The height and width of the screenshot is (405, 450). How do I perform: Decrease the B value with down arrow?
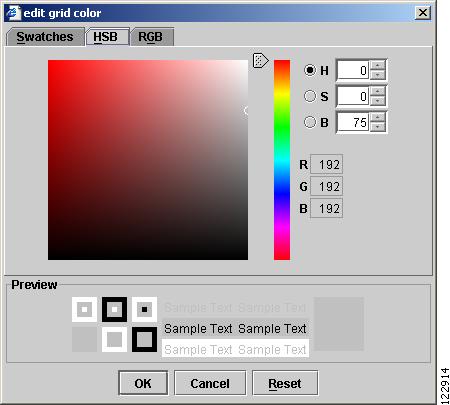pos(377,127)
